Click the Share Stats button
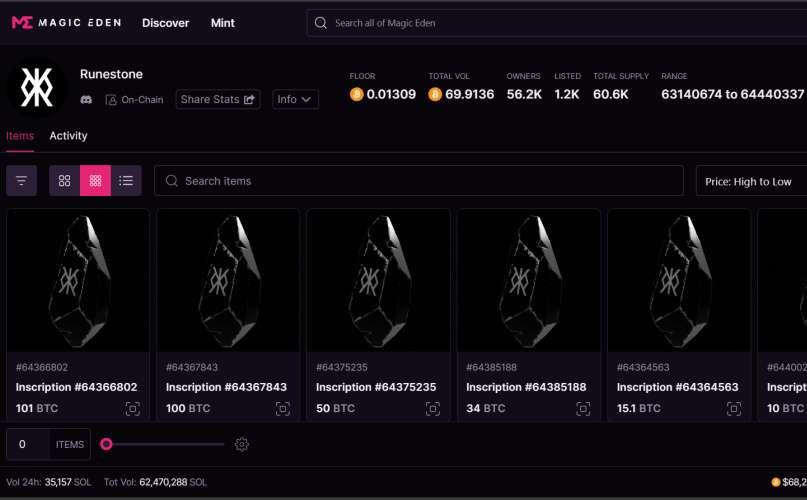Image resolution: width=807 pixels, height=500 pixels. point(218,99)
